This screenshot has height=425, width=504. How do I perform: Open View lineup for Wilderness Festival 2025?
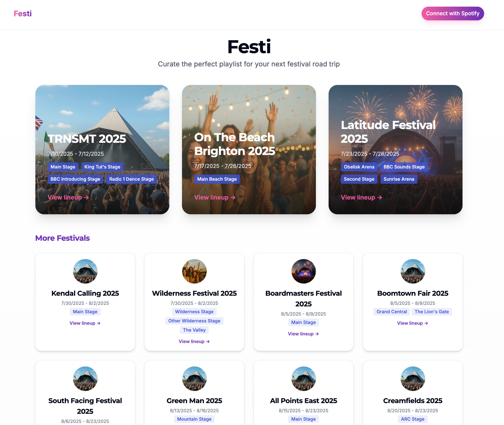coord(194,342)
